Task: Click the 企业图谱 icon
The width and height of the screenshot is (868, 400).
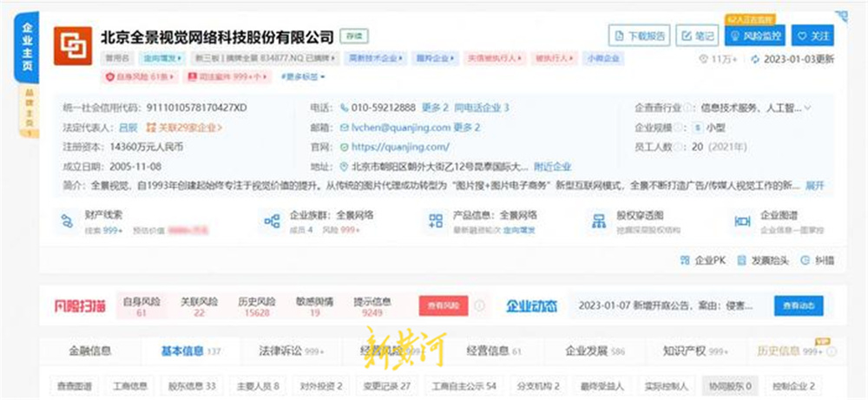Action: [x=742, y=221]
